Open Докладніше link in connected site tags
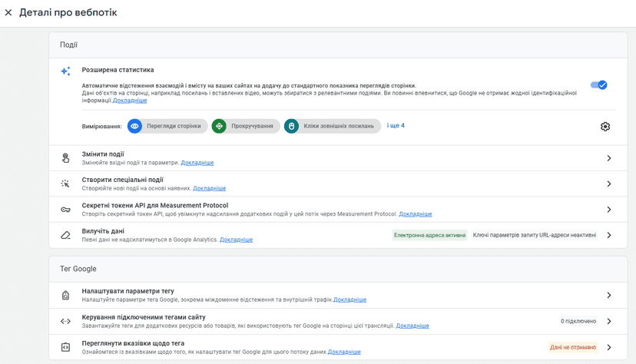The width and height of the screenshot is (636, 364). click(412, 326)
